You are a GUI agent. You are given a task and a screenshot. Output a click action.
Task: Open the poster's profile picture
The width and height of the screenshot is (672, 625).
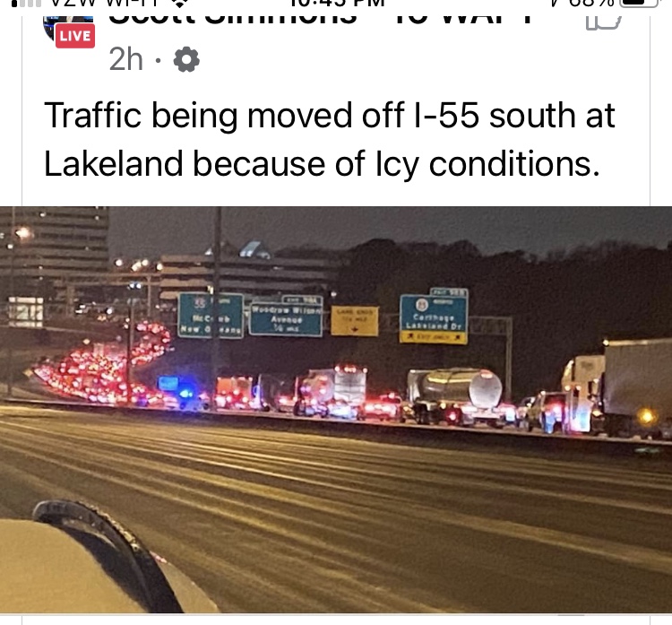[69, 29]
